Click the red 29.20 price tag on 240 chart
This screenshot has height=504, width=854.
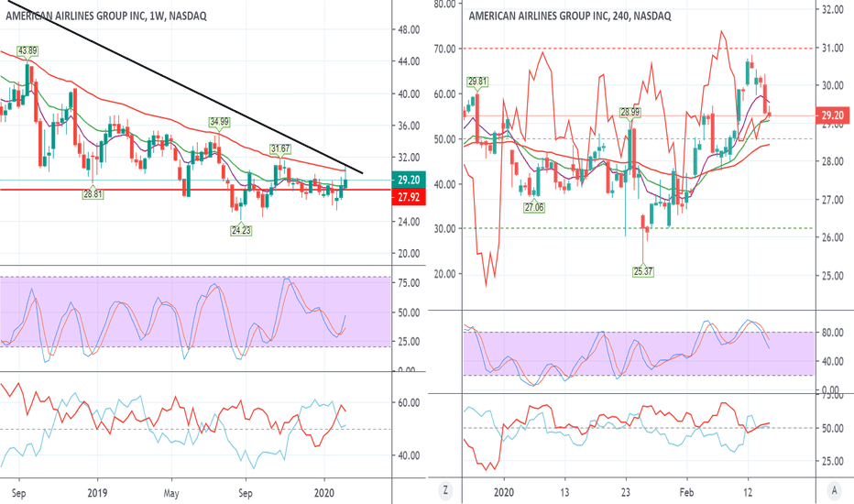pyautogui.click(x=832, y=115)
